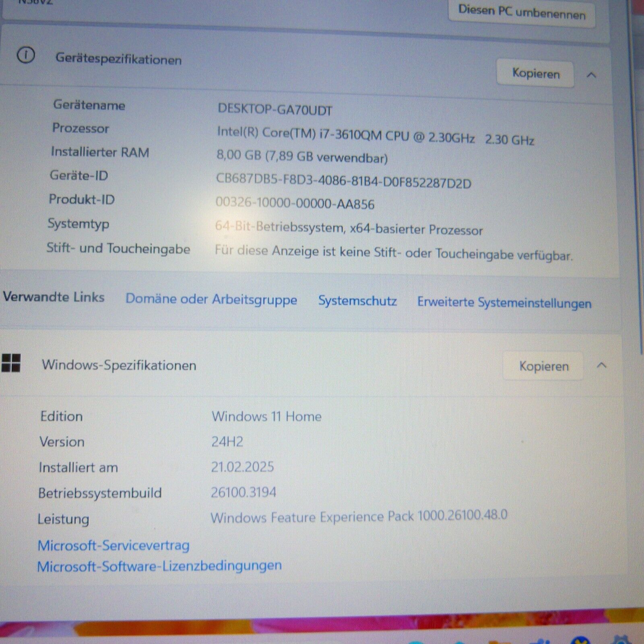Click the install date 21.02.2025
This screenshot has height=644, width=644.
click(x=242, y=467)
